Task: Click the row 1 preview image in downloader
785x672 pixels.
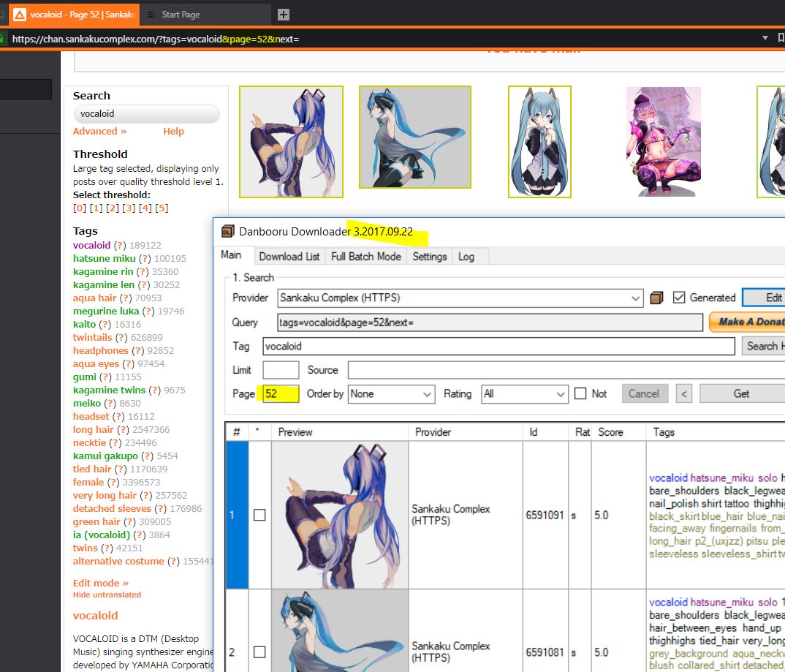Action: tap(340, 515)
